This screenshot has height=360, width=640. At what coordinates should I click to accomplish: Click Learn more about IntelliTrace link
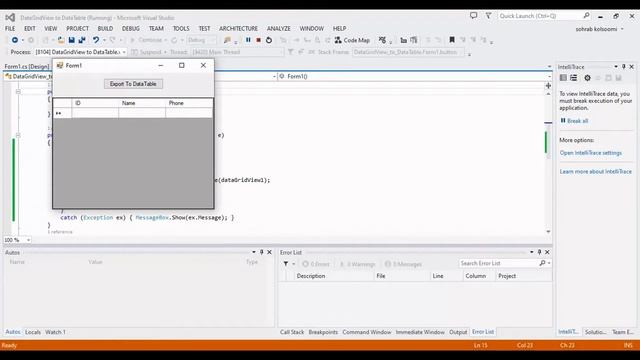[596, 171]
